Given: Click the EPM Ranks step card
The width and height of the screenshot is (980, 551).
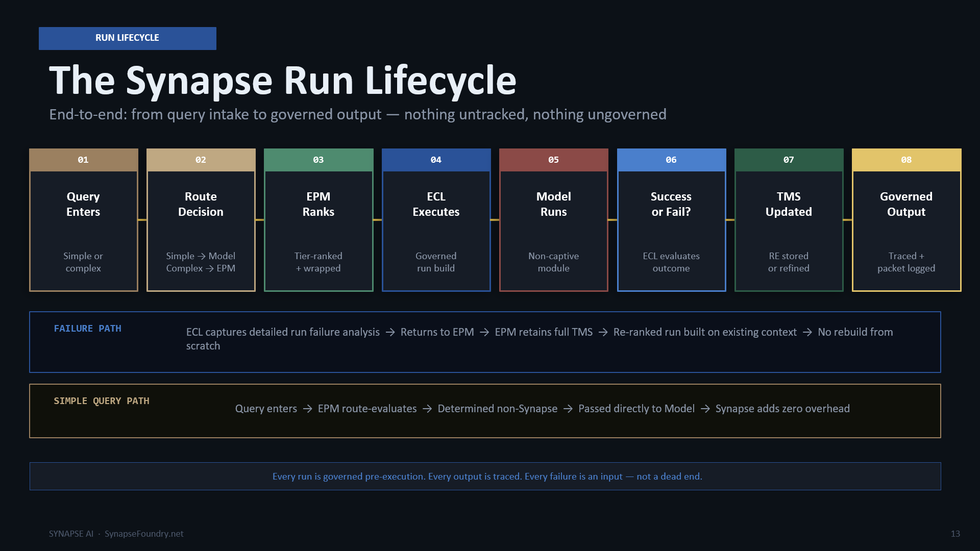Looking at the screenshot, I should [318, 220].
